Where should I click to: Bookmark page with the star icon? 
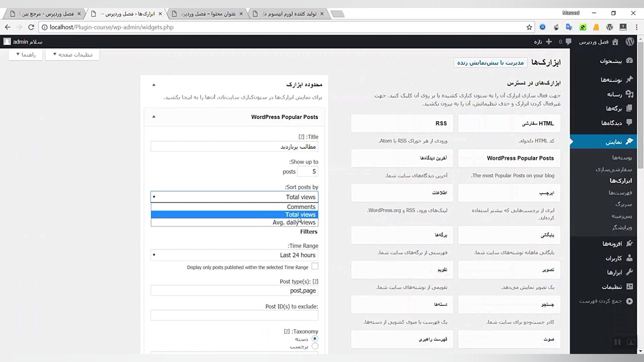pyautogui.click(x=529, y=27)
